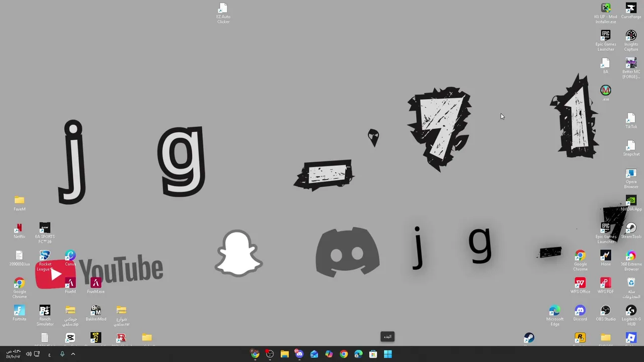Open the .rar archive beside BakkesMod

pos(121,315)
